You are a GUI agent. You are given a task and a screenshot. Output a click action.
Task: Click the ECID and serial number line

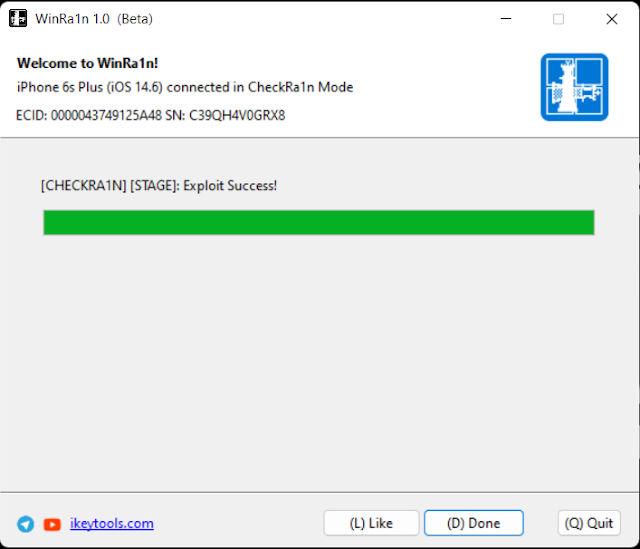[151, 116]
